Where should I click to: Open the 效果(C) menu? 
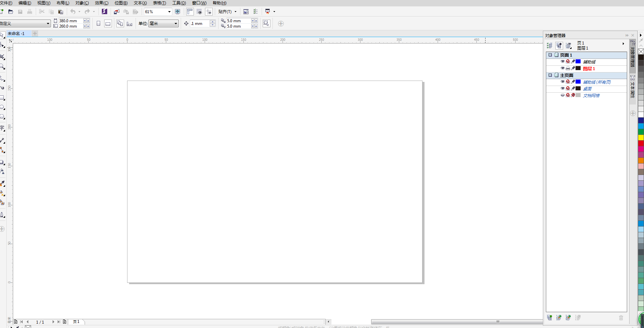(x=101, y=3)
